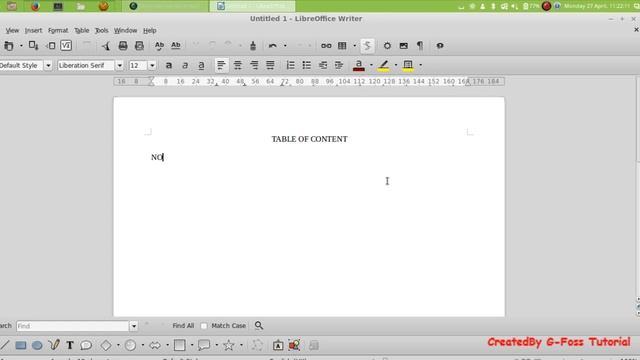This screenshot has width=640, height=360.
Task: Click the Navigator compass icon
Action: point(387,46)
